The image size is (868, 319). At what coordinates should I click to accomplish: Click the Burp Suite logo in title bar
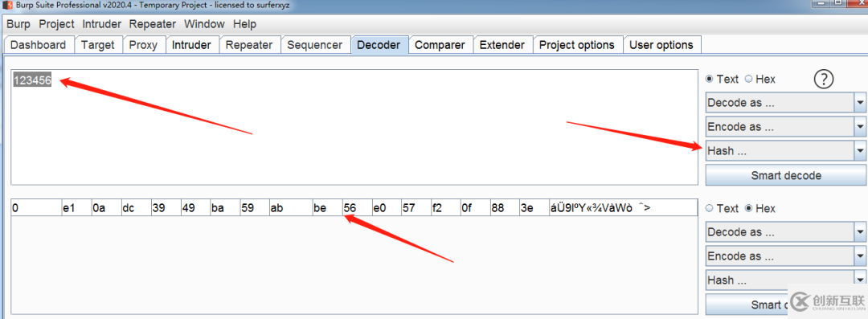(7, 6)
